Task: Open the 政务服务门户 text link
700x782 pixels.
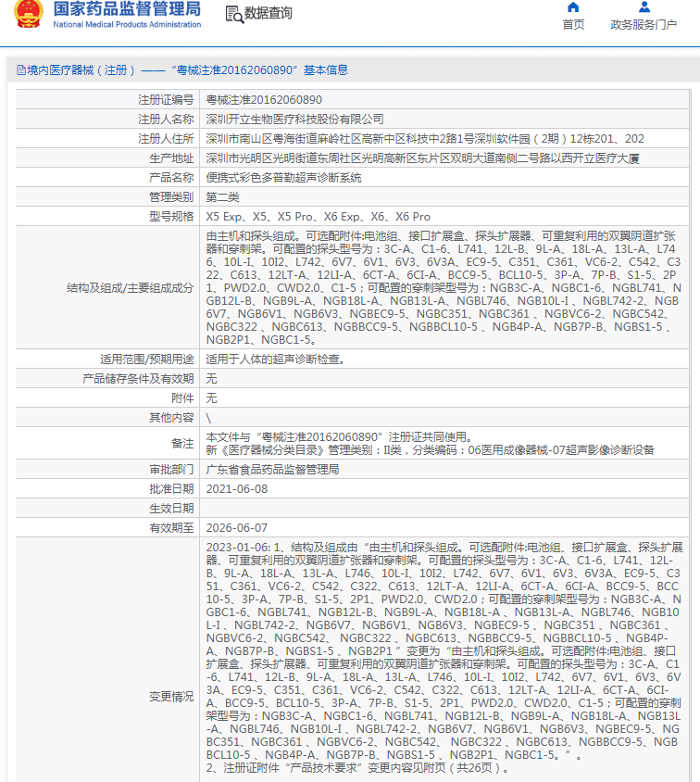Action: (643, 25)
